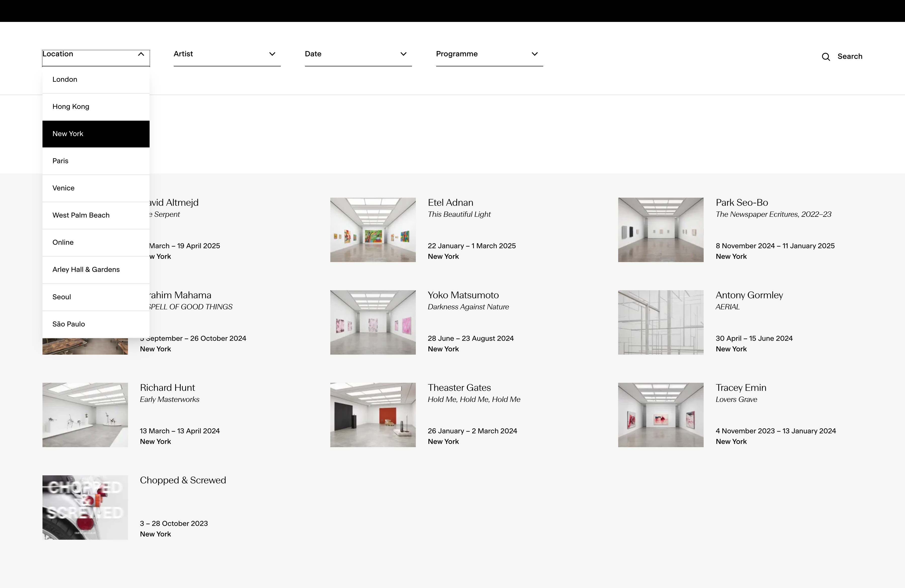Viewport: 905px width, 588px height.
Task: Open Tracey Emin exhibition title link
Action: [x=741, y=388]
